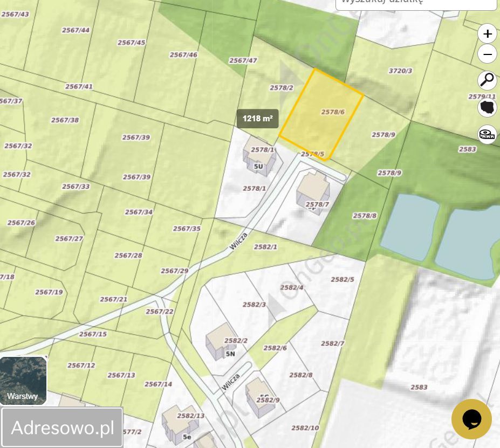Click the 1218 m² area label
The image size is (500, 448).
point(258,119)
